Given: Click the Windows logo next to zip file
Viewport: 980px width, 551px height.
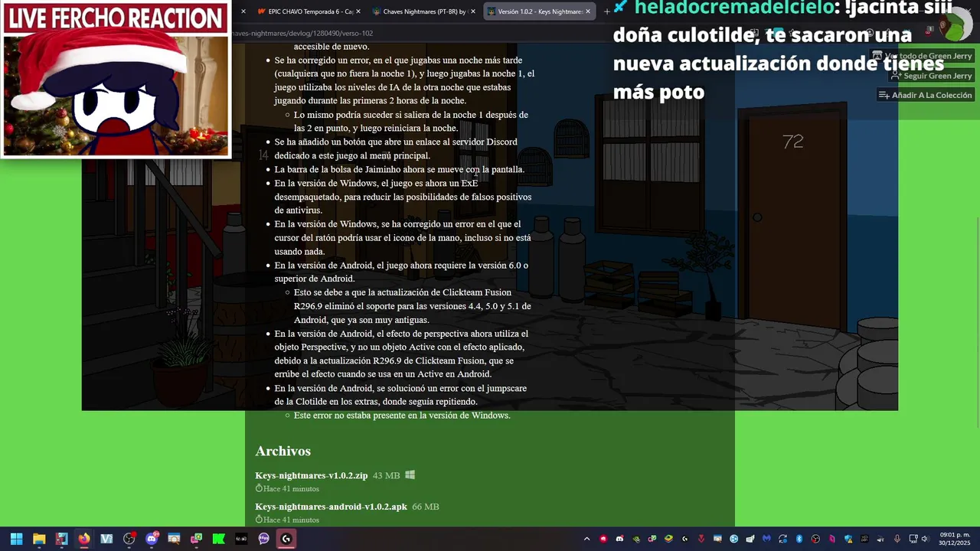Looking at the screenshot, I should pos(410,475).
